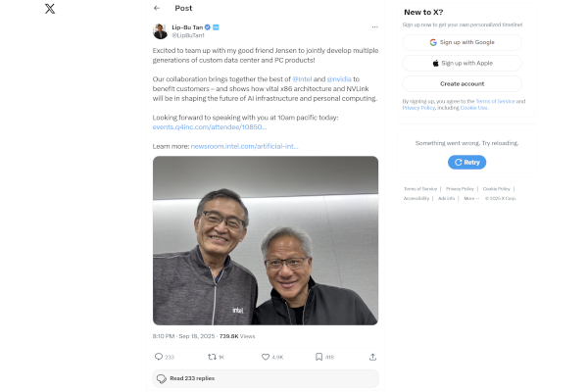
Task: Open the footer Privacy Policy link
Action: coord(461,188)
